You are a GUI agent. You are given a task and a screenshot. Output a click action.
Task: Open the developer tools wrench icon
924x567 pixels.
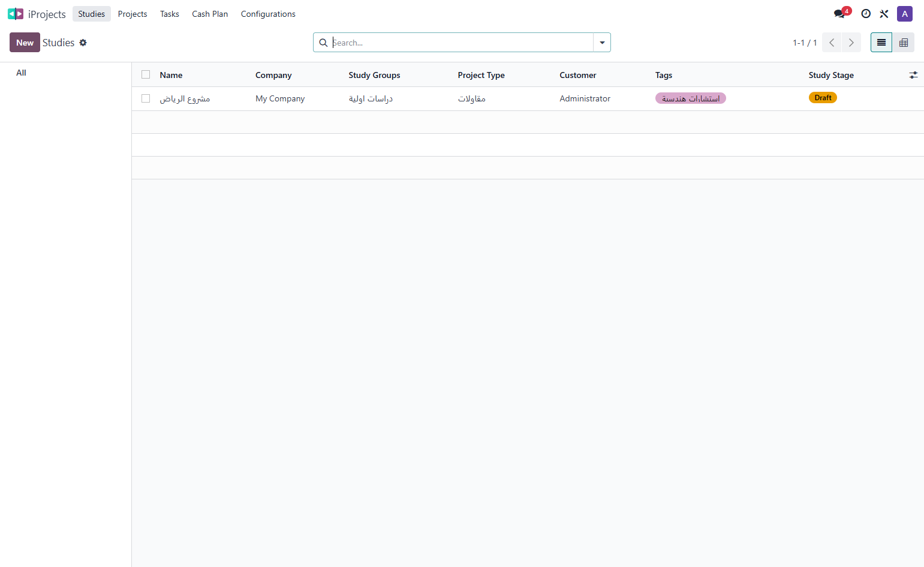[884, 14]
